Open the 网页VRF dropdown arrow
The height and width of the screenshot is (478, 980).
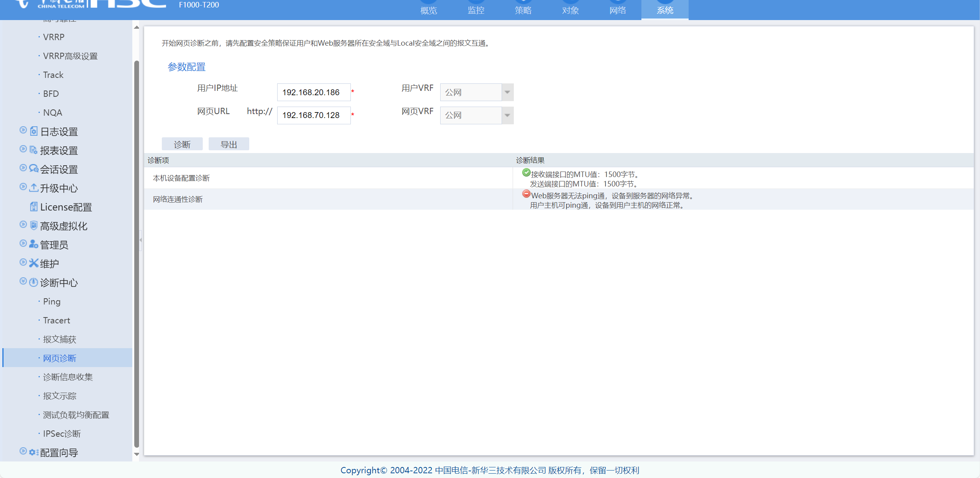507,115
